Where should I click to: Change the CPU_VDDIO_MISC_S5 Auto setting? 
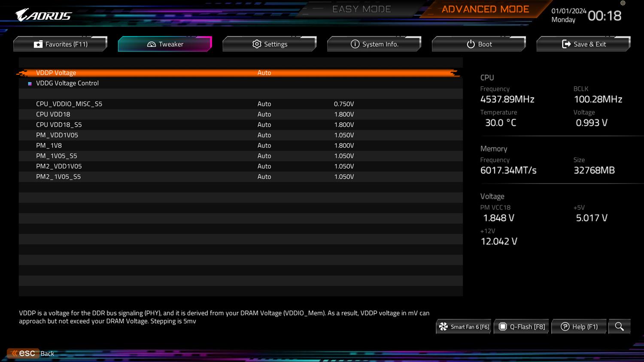coord(264,104)
